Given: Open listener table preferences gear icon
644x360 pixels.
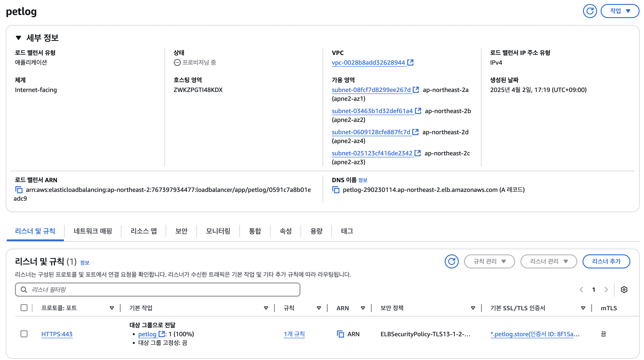Looking at the screenshot, I should click(x=624, y=290).
